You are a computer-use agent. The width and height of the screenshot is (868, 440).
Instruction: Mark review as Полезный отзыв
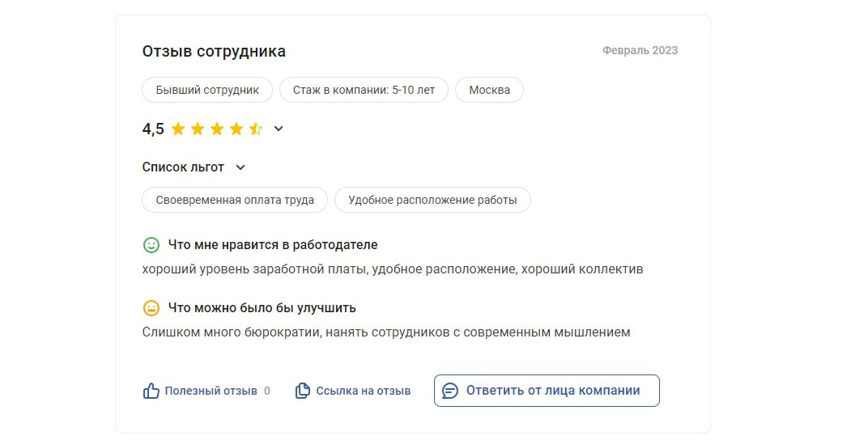click(x=211, y=391)
